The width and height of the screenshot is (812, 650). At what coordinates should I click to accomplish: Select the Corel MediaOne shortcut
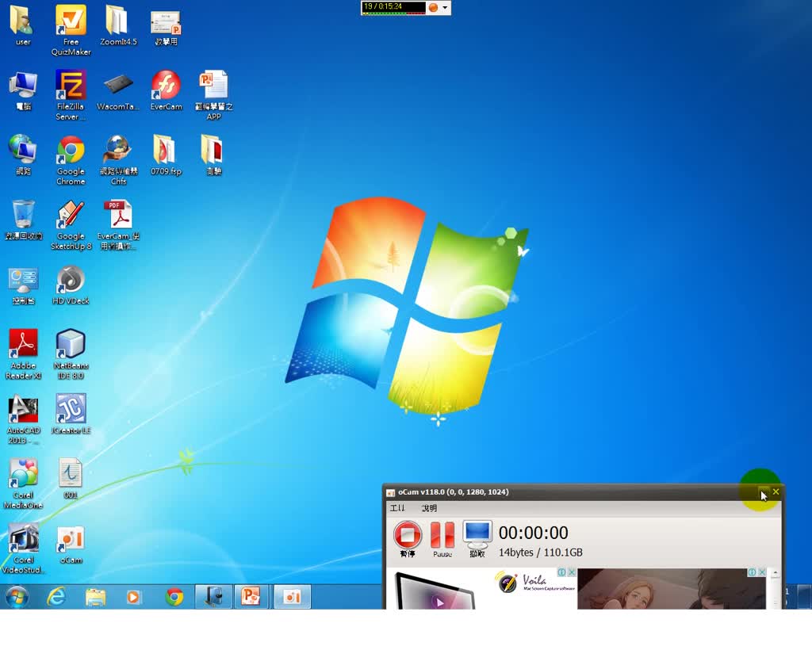pyautogui.click(x=23, y=484)
